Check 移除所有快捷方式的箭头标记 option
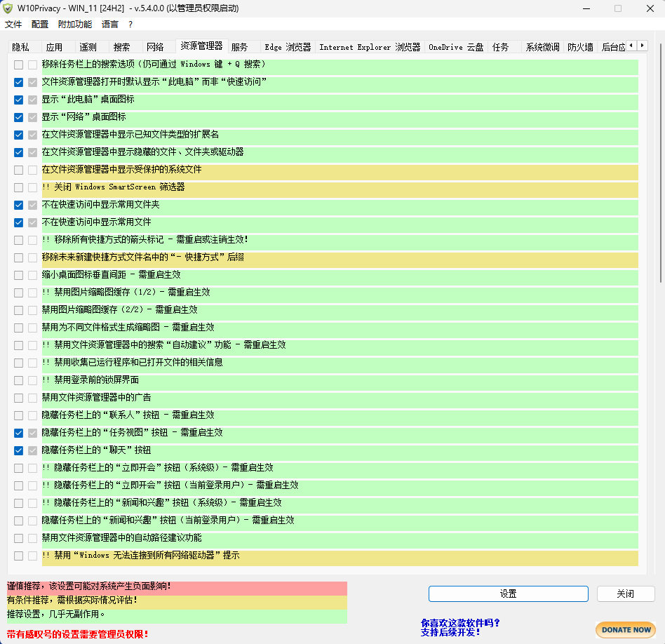The image size is (665, 644). [18, 240]
